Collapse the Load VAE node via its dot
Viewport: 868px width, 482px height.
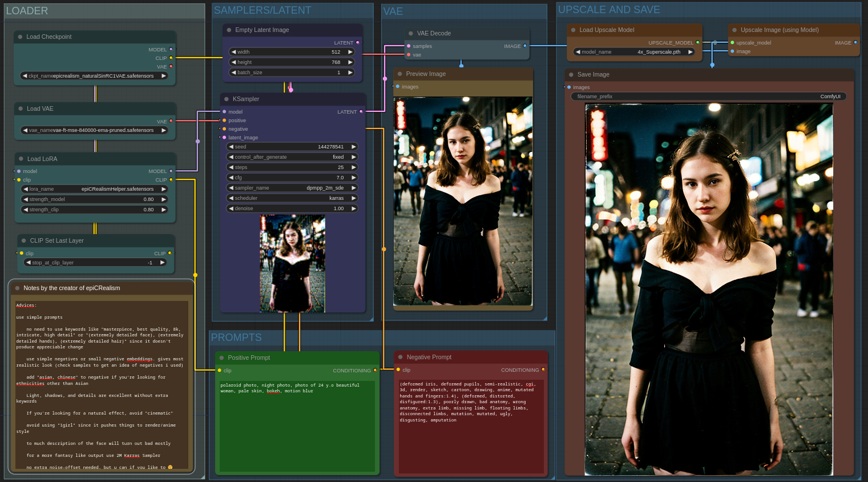pyautogui.click(x=21, y=109)
